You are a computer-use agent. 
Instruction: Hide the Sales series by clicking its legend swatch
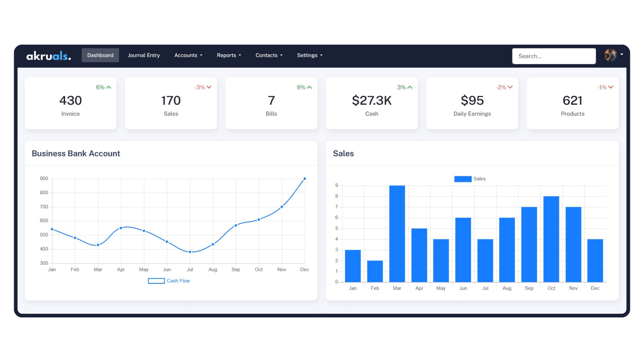(x=463, y=178)
